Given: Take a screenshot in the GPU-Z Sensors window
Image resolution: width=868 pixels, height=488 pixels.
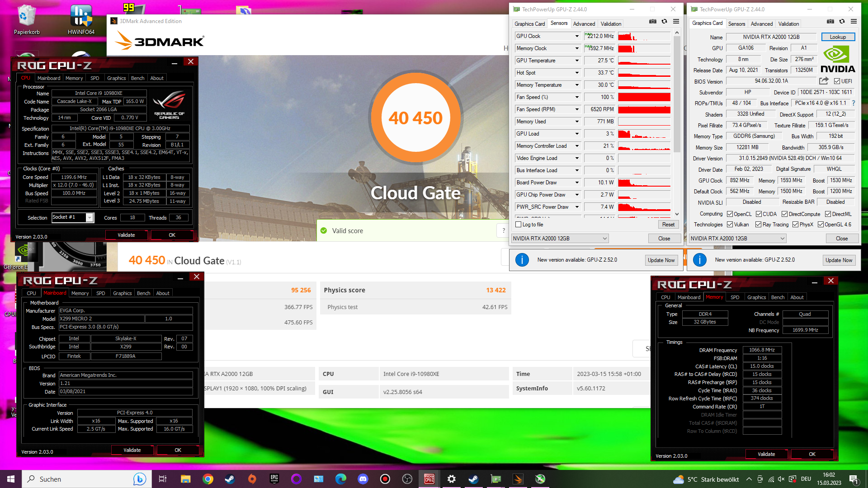Looking at the screenshot, I should [x=652, y=21].
